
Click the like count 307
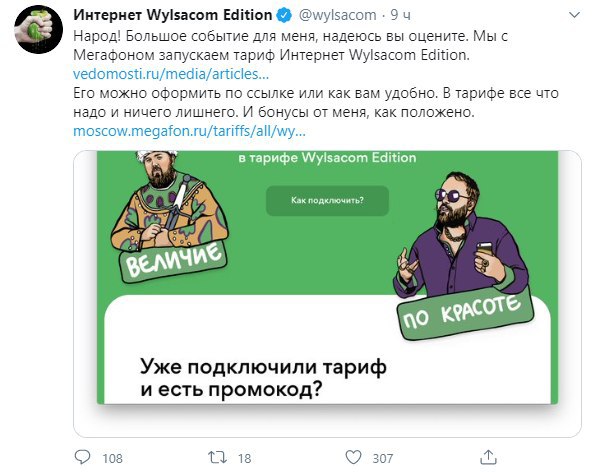tap(382, 458)
